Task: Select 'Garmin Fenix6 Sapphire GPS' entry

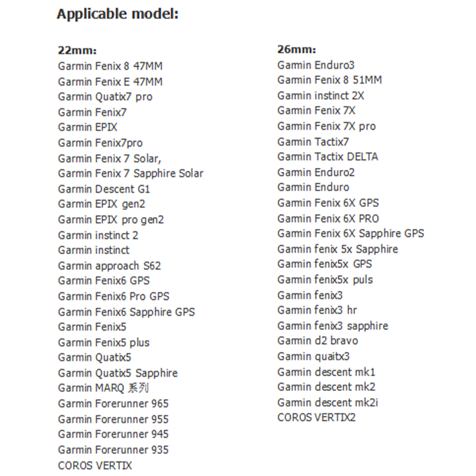Action: tap(126, 312)
